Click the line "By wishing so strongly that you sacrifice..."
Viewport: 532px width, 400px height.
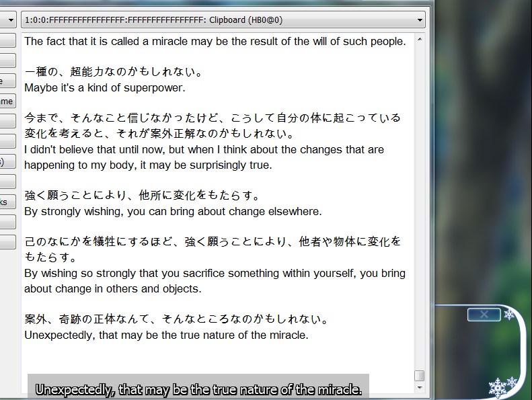point(215,273)
